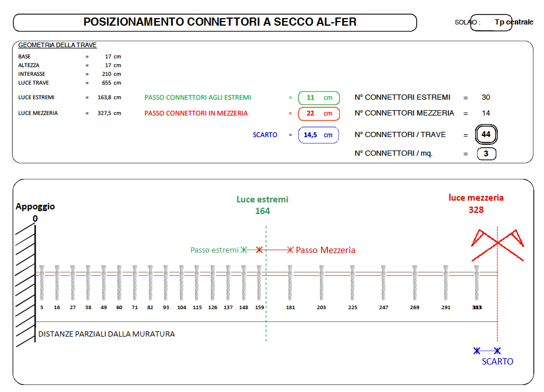Click the connector screw at distance 82
The width and height of the screenshot is (544, 392).
150,283
